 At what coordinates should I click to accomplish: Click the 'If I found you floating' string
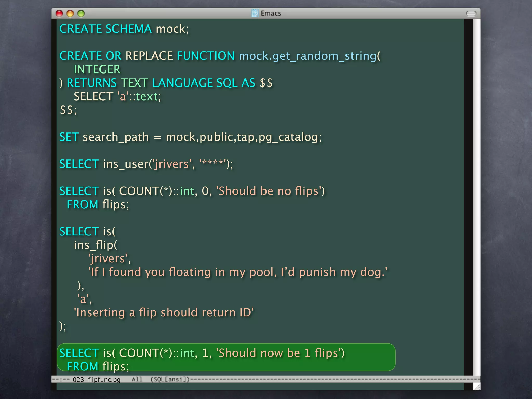238,272
